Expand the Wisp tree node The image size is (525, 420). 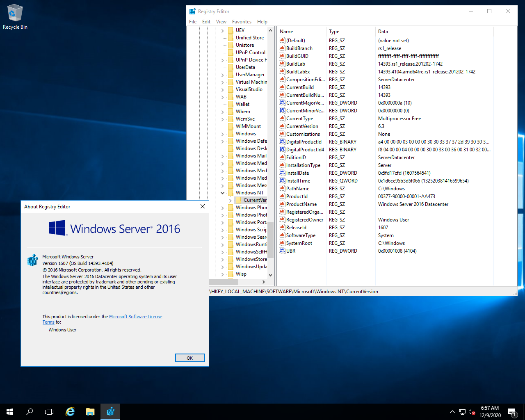[223, 274]
